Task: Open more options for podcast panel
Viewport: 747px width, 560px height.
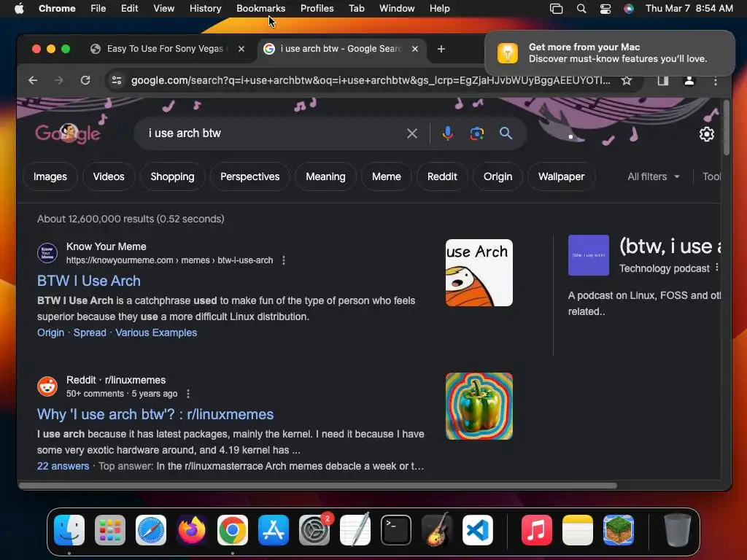Action: 717,268
